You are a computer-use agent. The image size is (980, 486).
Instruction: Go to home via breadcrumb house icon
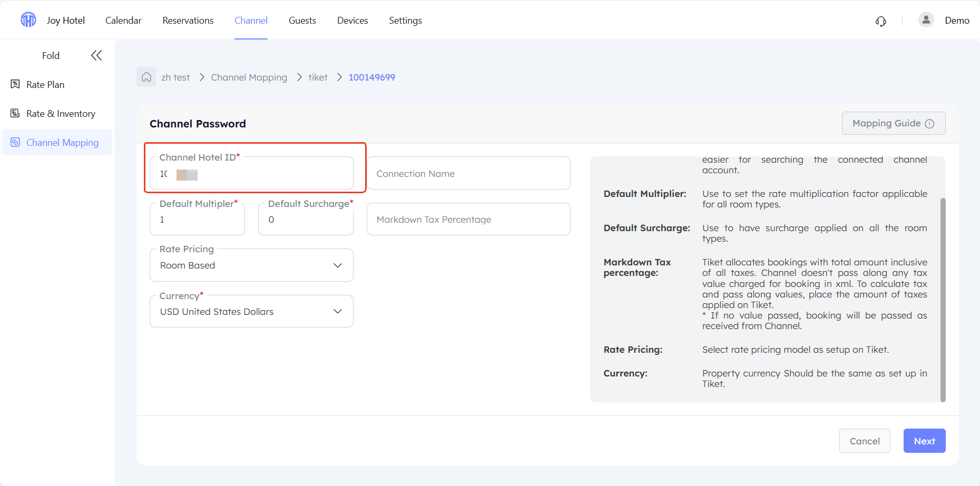click(x=146, y=77)
